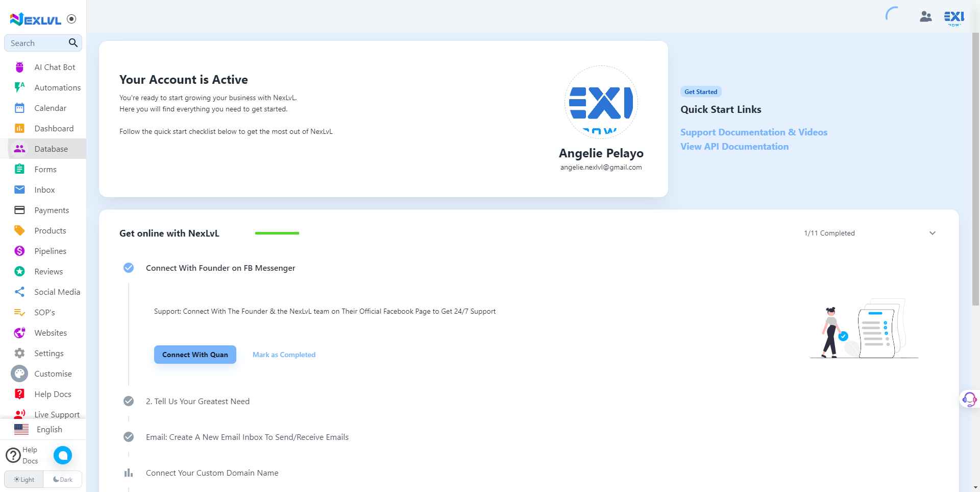Click the Database people icon

tap(19, 149)
